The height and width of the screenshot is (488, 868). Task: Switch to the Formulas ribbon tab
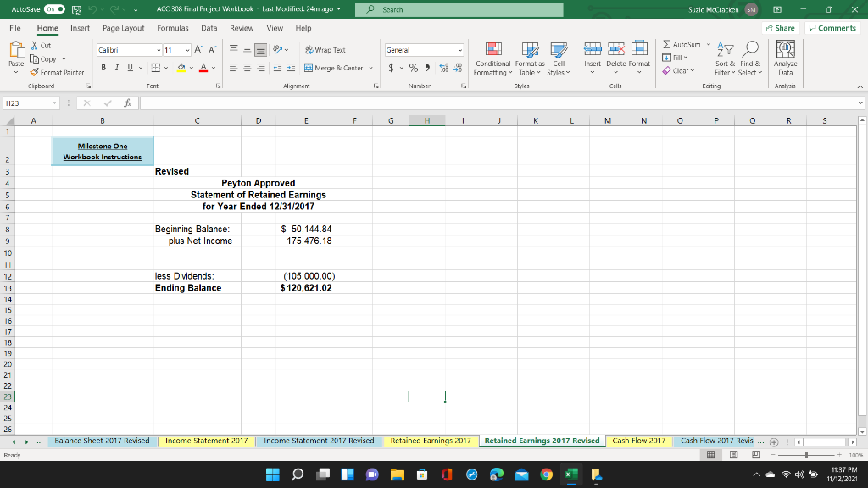coord(172,27)
